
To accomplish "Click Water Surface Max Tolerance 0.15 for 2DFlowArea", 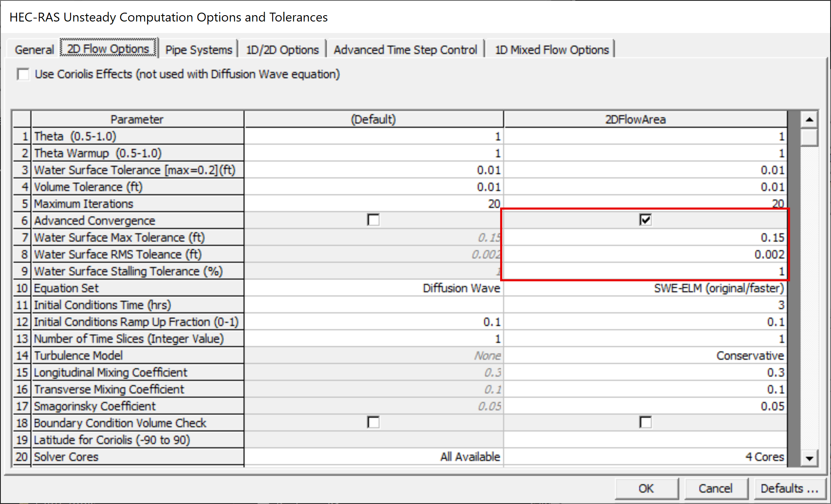I will [645, 237].
